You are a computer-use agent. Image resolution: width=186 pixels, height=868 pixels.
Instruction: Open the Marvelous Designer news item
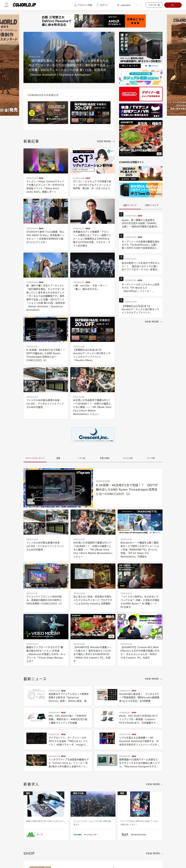pos(128,761)
